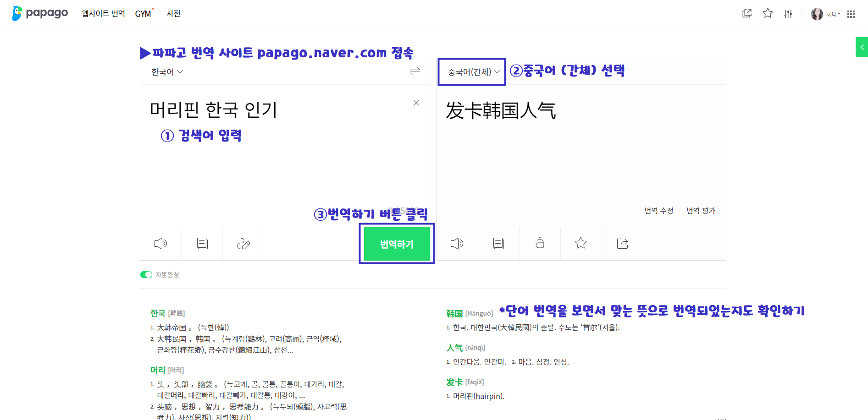Clear the source text with X

coord(416,103)
